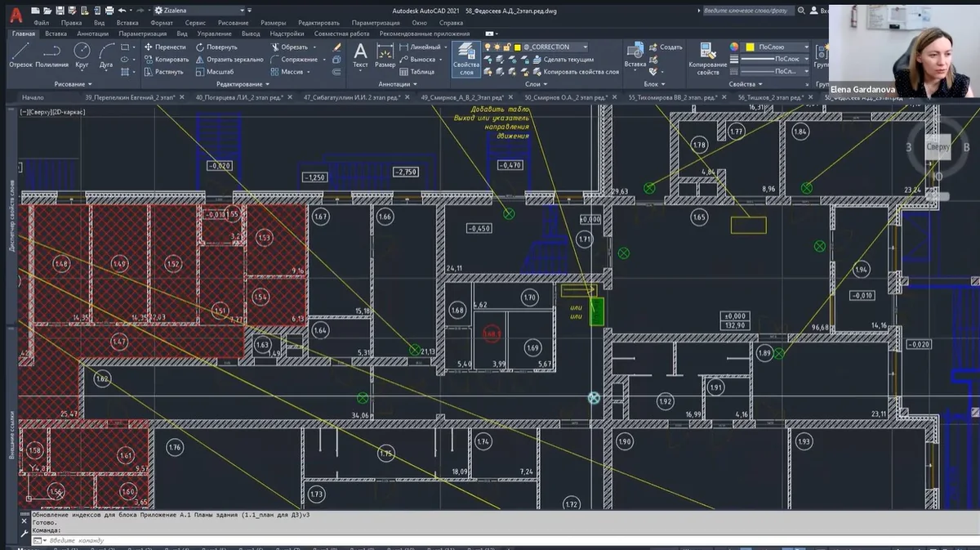Click the object color wheel icon

[733, 47]
